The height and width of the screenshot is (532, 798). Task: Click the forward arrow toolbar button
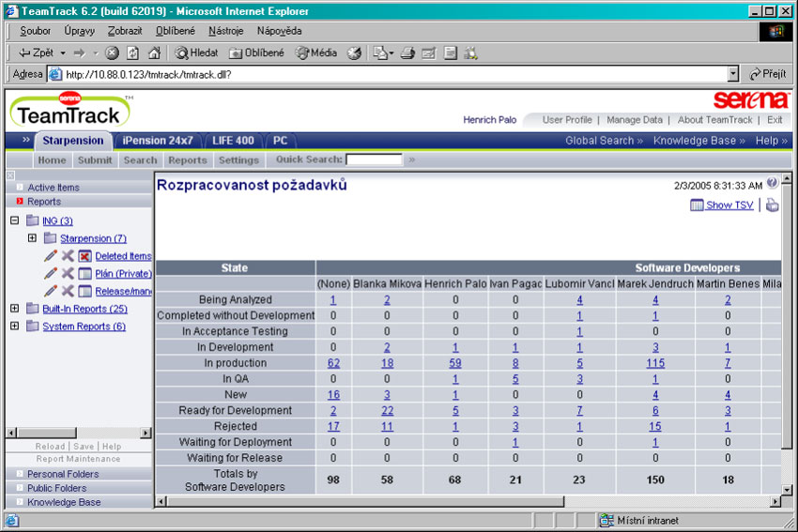click(80, 53)
